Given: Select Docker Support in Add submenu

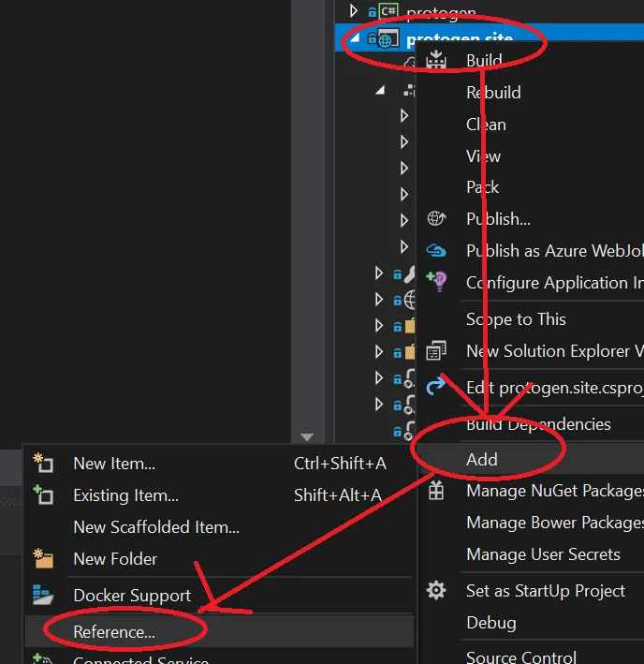Looking at the screenshot, I should (132, 596).
